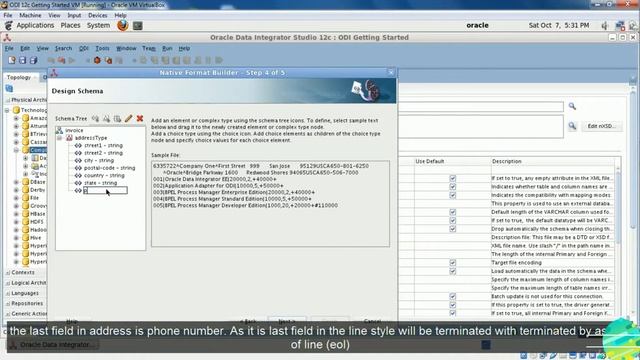The width and height of the screenshot is (640, 360).
Task: Click the Save All icon in ODI toolbar
Action: pyautogui.click(x=33, y=60)
